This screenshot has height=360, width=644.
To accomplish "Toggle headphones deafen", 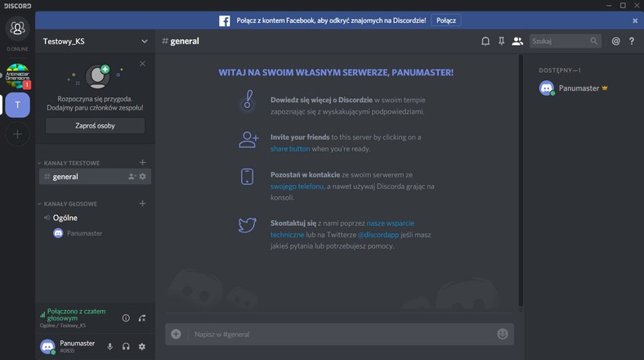I will (x=126, y=346).
